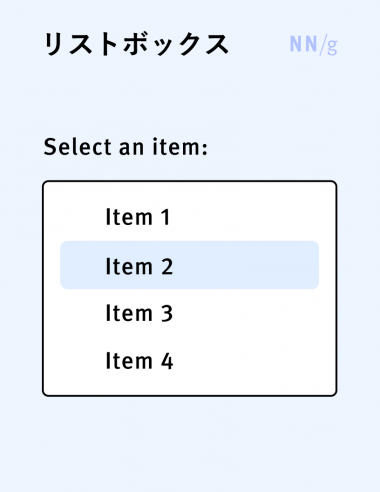Choose Item 3 from the list
The height and width of the screenshot is (492, 380).
(189, 313)
